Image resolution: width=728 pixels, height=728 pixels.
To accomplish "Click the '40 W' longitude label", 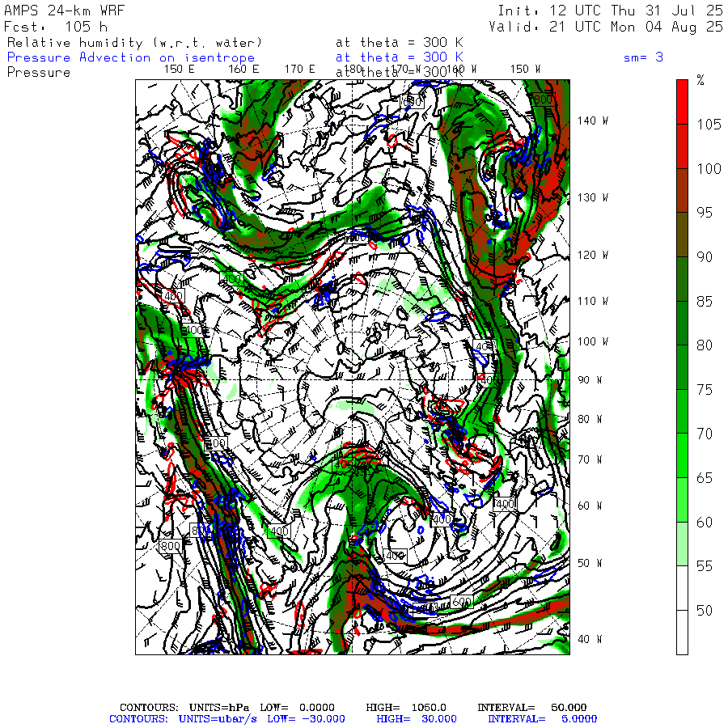I will 590,639.
